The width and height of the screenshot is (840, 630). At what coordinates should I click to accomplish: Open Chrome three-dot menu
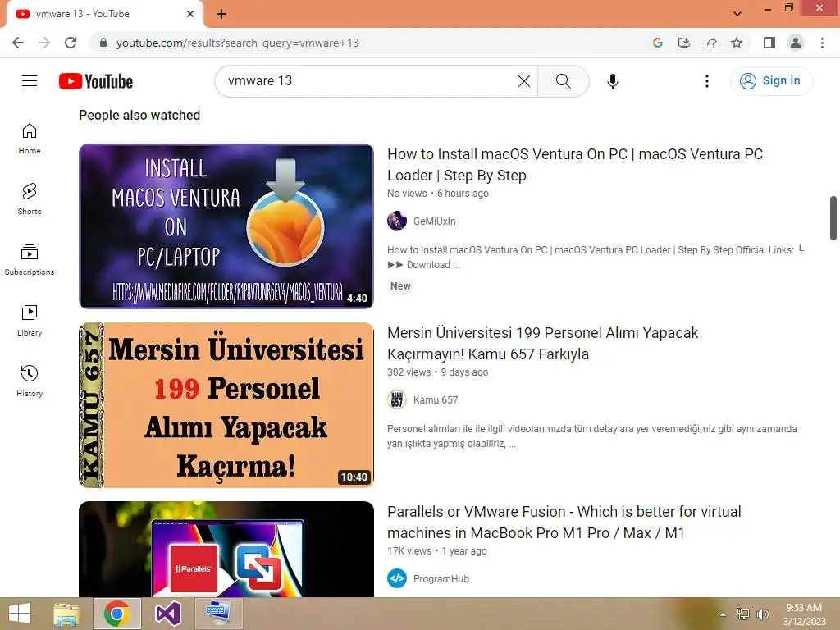click(x=822, y=43)
